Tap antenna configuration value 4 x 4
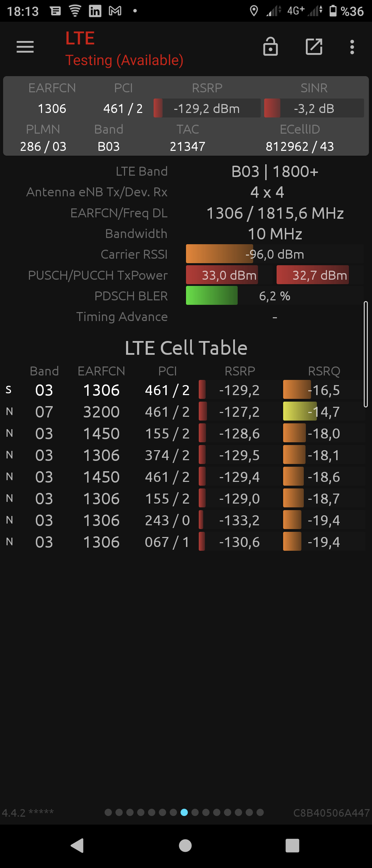 point(267,192)
